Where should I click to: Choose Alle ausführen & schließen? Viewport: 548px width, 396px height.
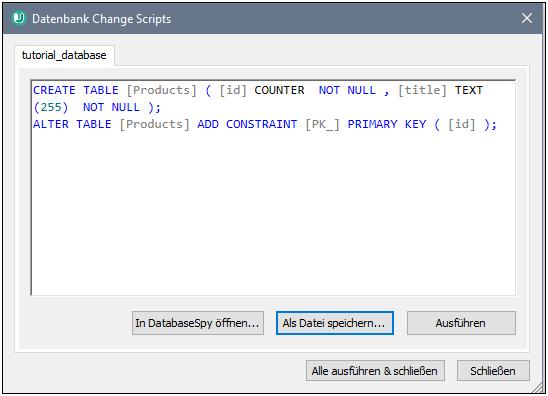tap(375, 371)
